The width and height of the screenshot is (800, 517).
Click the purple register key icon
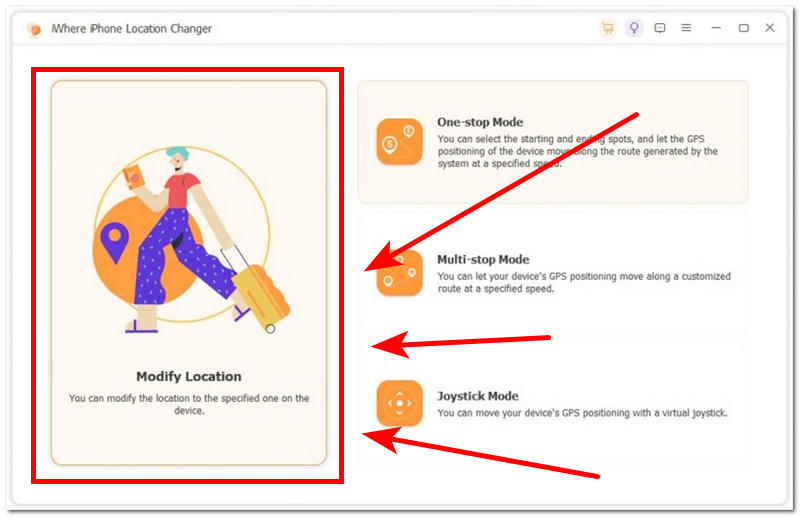coord(634,28)
